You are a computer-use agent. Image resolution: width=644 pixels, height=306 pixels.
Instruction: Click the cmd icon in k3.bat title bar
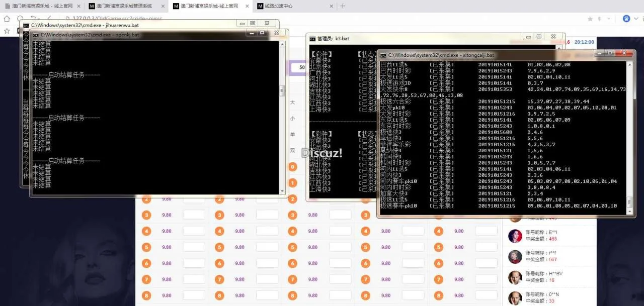(x=312, y=38)
